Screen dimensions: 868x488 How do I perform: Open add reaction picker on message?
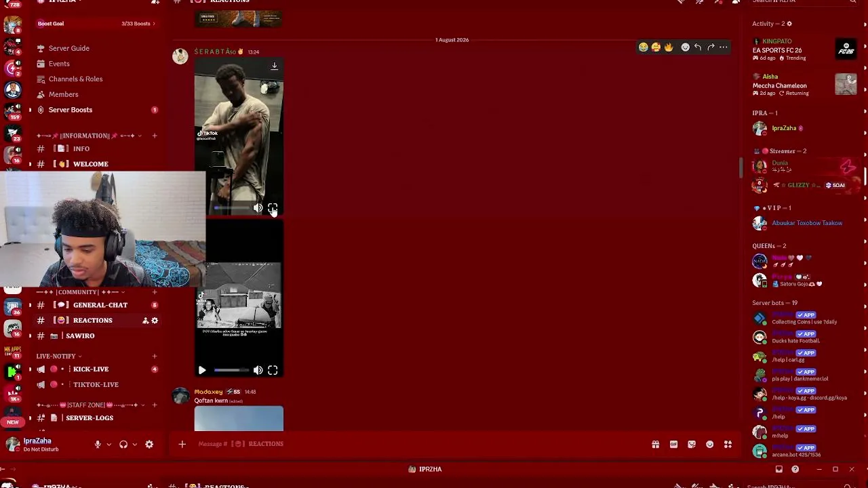point(686,47)
